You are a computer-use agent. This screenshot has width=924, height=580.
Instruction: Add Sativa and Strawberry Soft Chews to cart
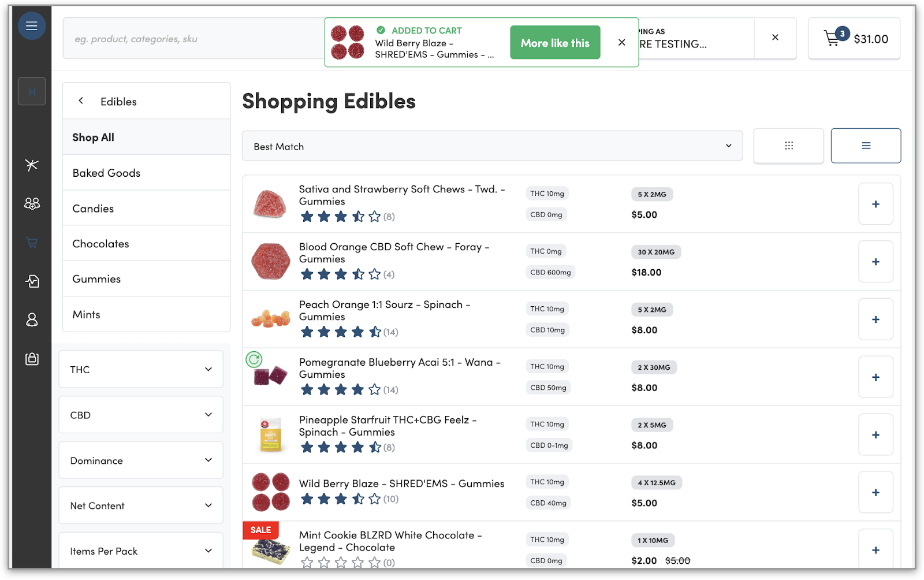tap(875, 204)
